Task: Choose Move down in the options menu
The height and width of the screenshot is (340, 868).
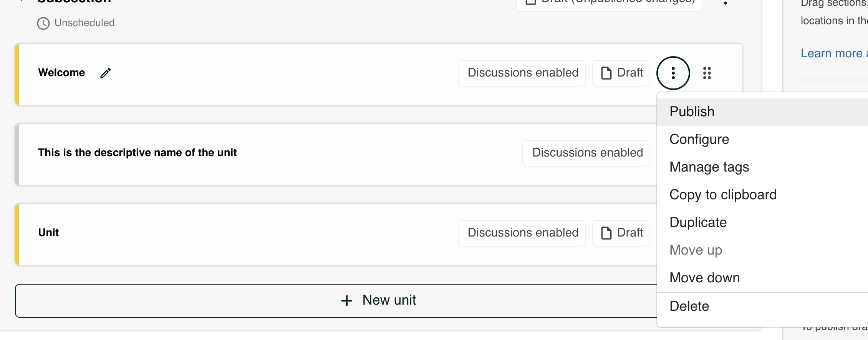Action: [x=704, y=278]
